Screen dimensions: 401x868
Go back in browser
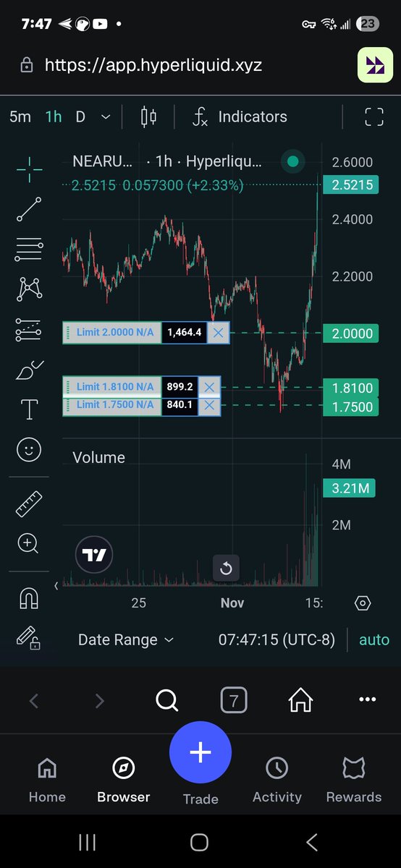33,699
